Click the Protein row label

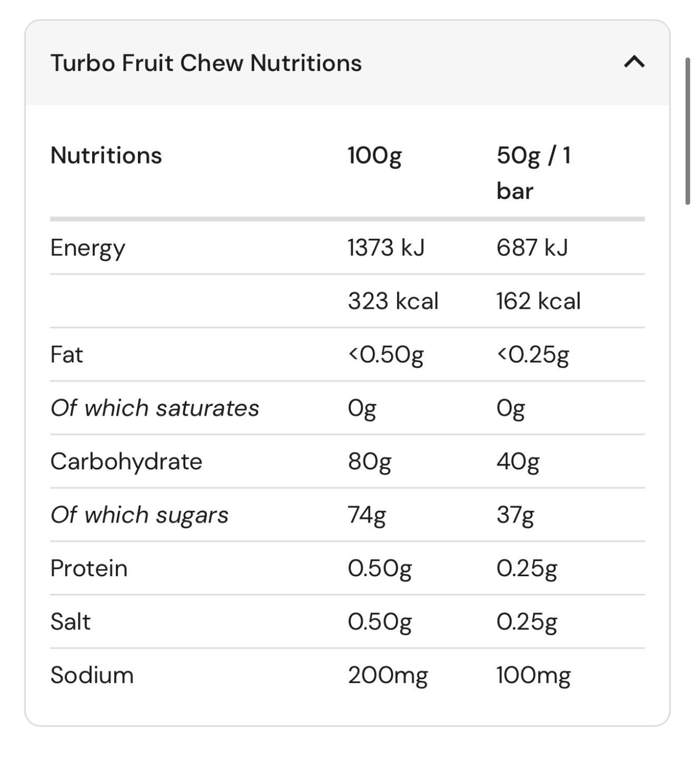tap(88, 568)
